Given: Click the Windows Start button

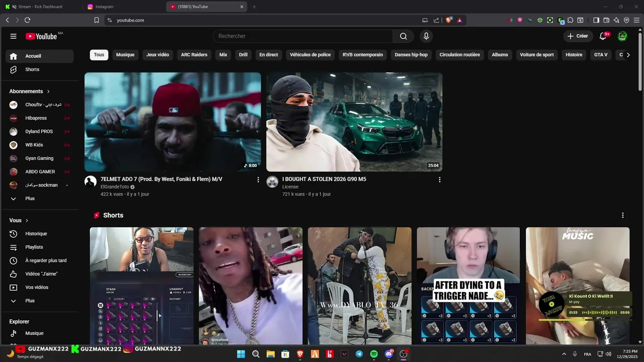Looking at the screenshot, I should pos(241,354).
